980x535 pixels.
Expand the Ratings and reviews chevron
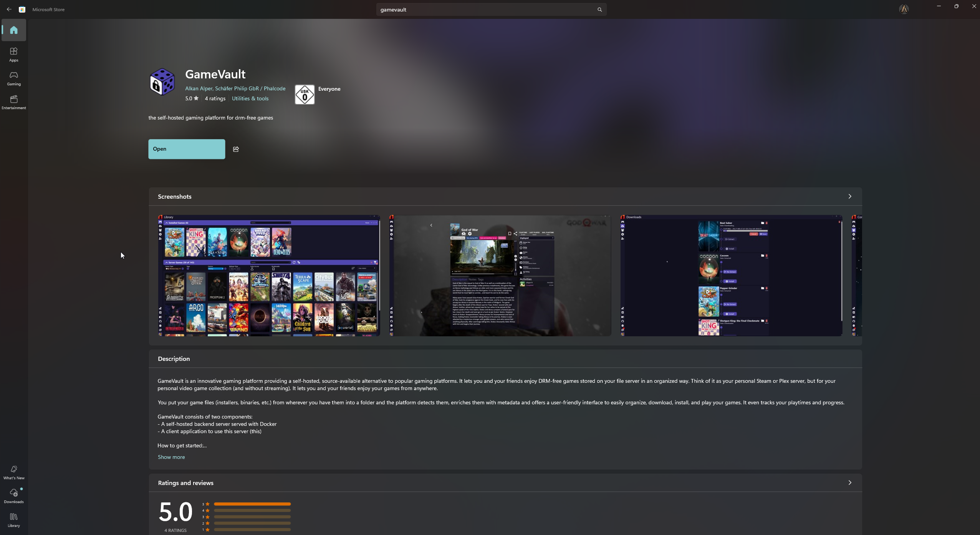(849, 483)
